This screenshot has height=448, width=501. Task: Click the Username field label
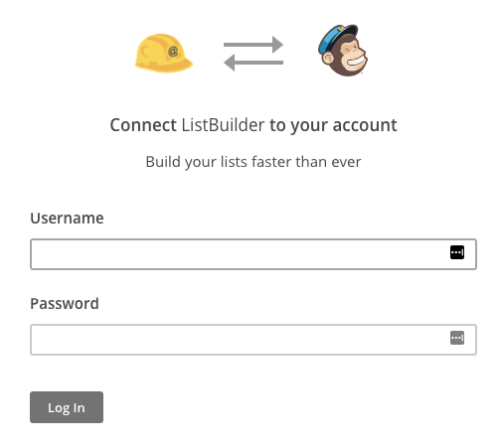pyautogui.click(x=67, y=218)
